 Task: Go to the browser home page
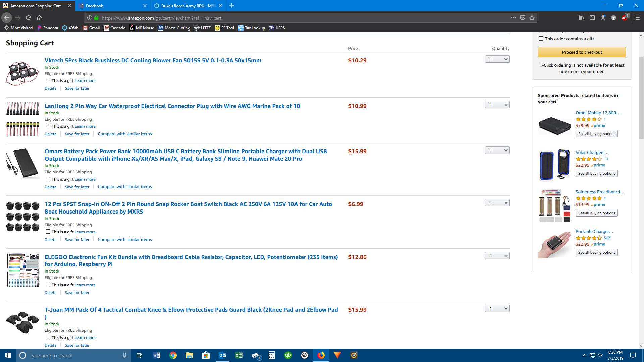[39, 18]
